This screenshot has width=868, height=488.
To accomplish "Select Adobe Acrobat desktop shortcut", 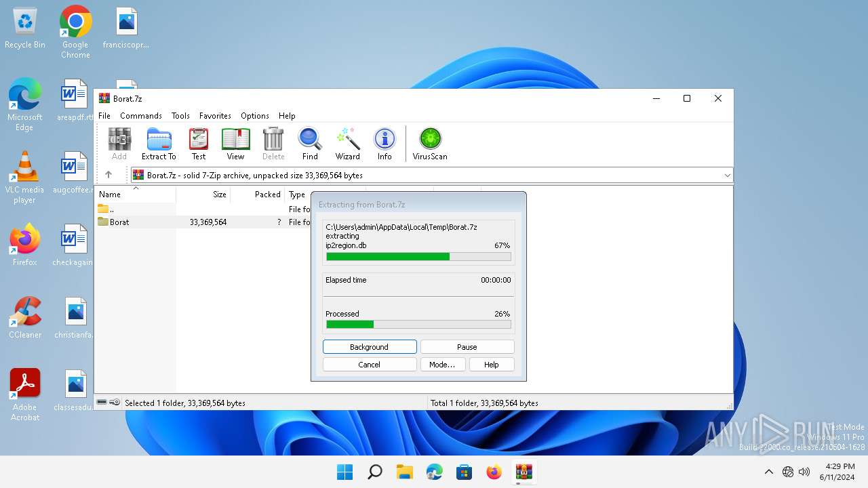I will coord(25,395).
